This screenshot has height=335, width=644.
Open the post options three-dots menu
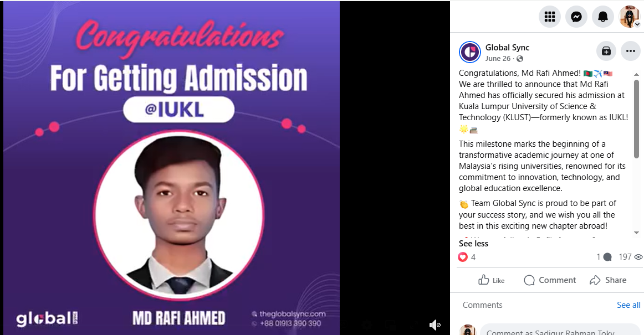coord(631,51)
